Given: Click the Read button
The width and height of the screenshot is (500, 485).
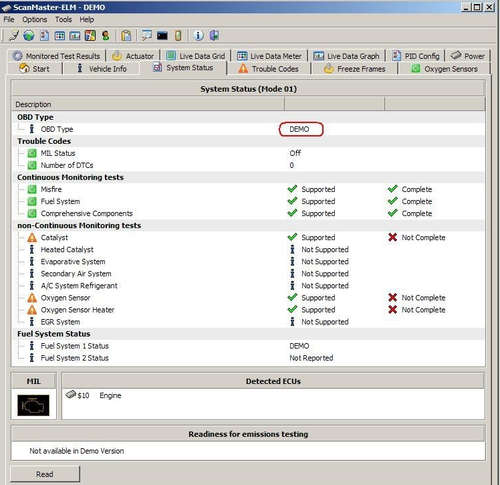Looking at the screenshot, I should [x=45, y=474].
